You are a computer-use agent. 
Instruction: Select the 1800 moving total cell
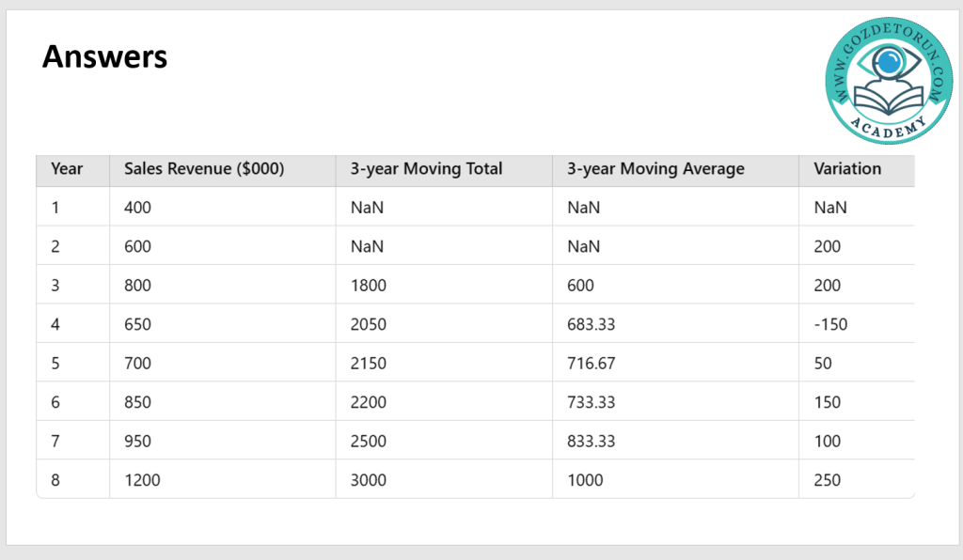[x=368, y=286]
